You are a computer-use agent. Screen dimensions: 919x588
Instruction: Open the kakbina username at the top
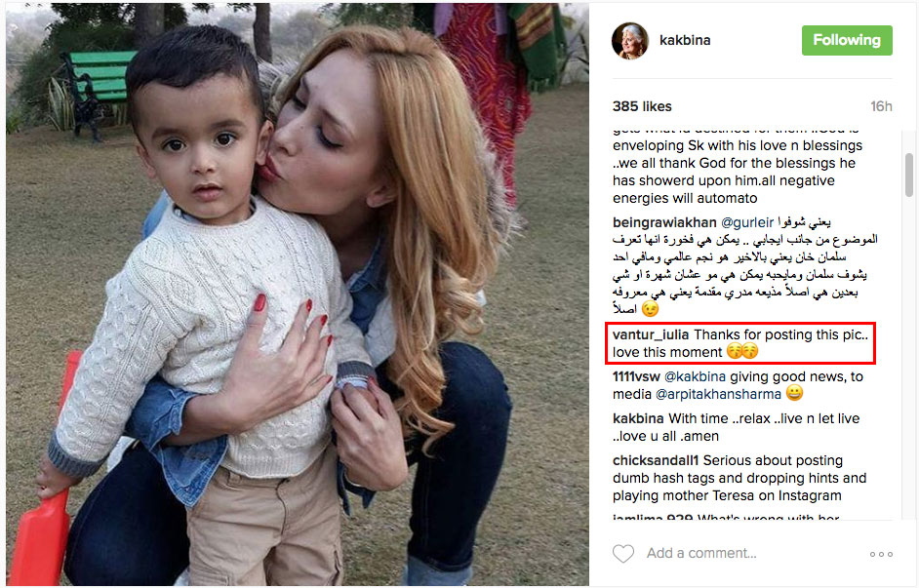tap(685, 40)
